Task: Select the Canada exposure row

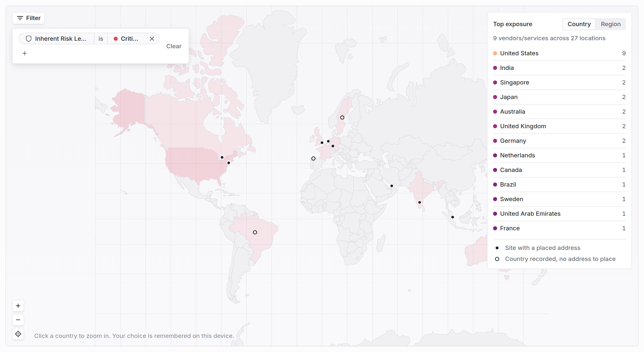Action: coord(559,170)
